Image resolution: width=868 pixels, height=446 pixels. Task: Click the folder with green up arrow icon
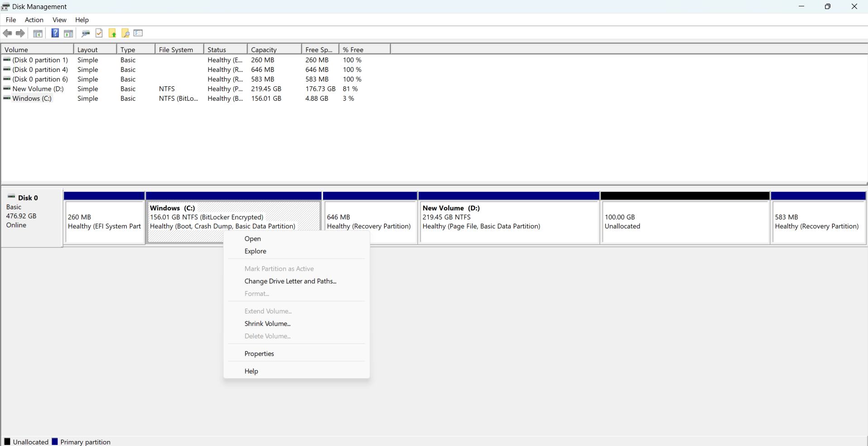point(112,33)
